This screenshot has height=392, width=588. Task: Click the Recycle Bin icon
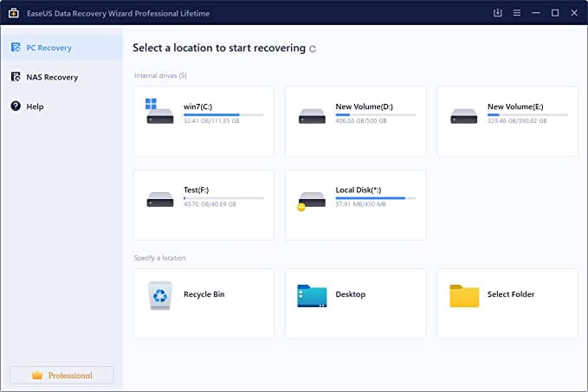click(x=160, y=295)
